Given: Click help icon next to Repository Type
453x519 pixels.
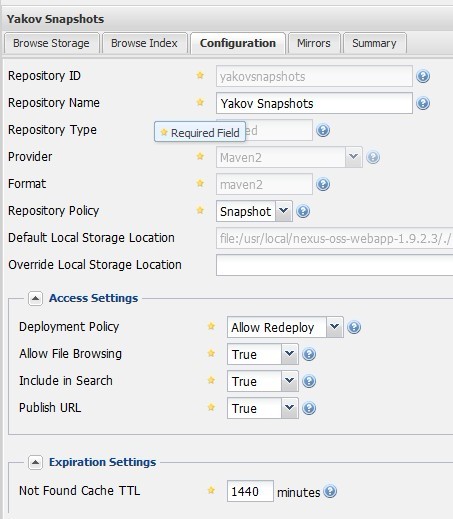Looking at the screenshot, I should (323, 130).
